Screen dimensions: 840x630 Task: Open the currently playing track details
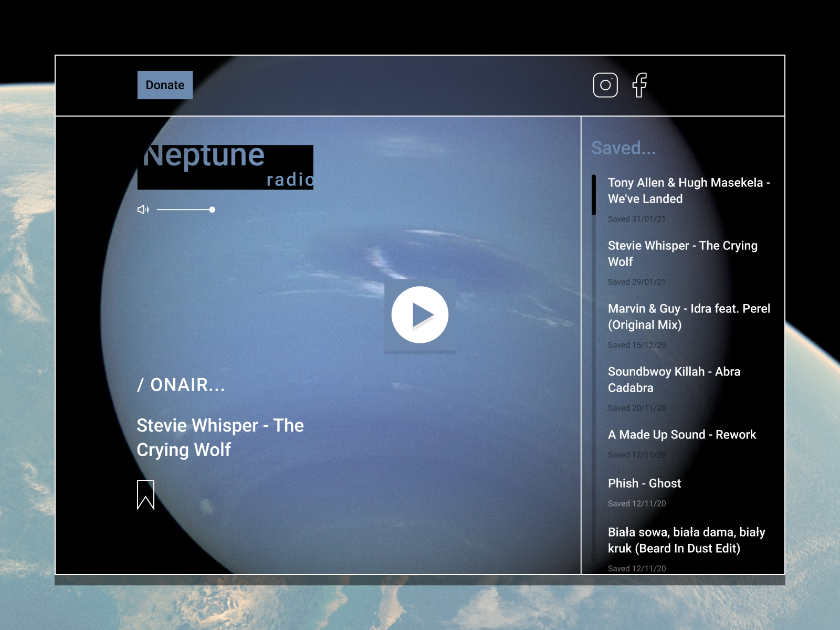220,437
